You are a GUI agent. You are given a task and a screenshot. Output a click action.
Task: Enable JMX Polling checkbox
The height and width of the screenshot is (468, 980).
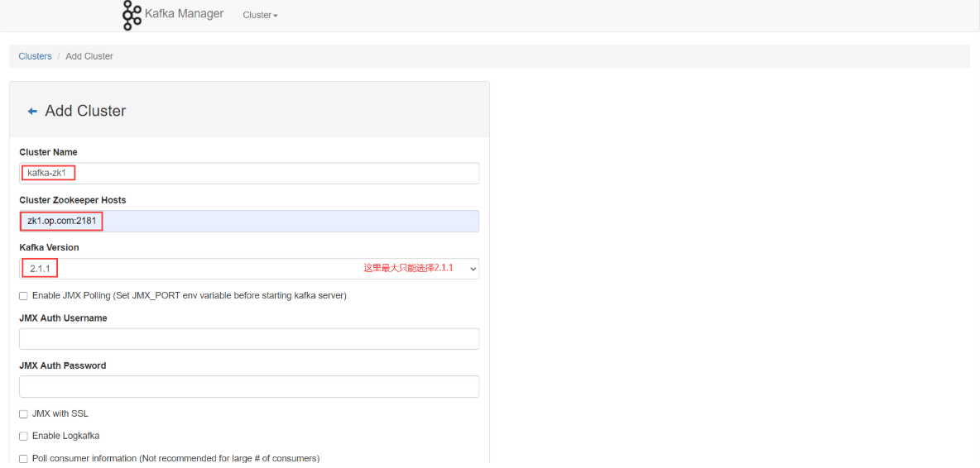[24, 296]
